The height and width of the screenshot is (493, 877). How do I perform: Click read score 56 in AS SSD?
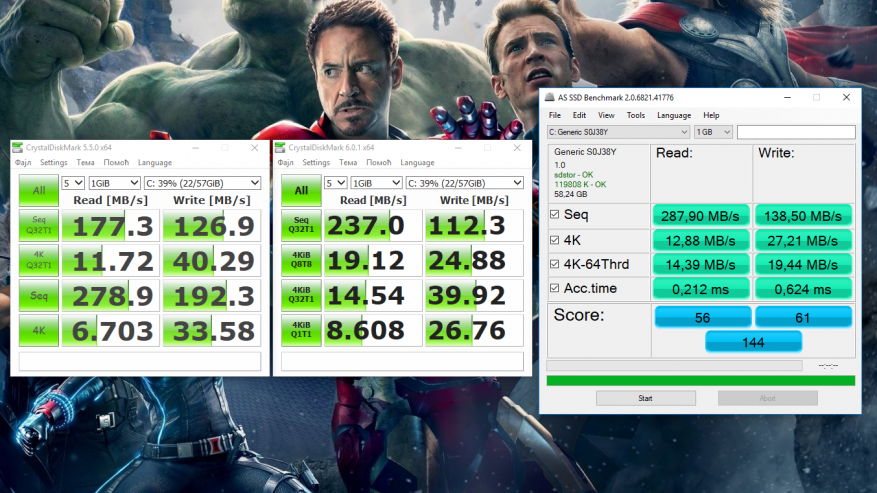pyautogui.click(x=702, y=317)
